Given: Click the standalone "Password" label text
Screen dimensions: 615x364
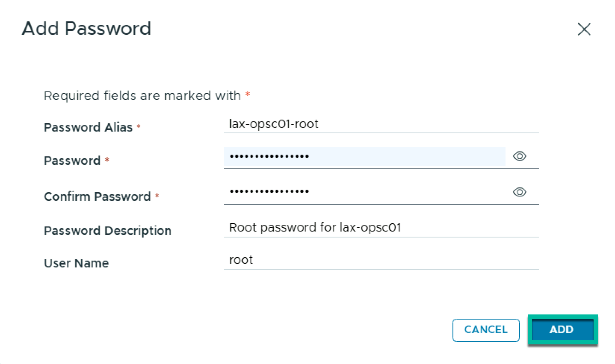Looking at the screenshot, I should tap(72, 161).
